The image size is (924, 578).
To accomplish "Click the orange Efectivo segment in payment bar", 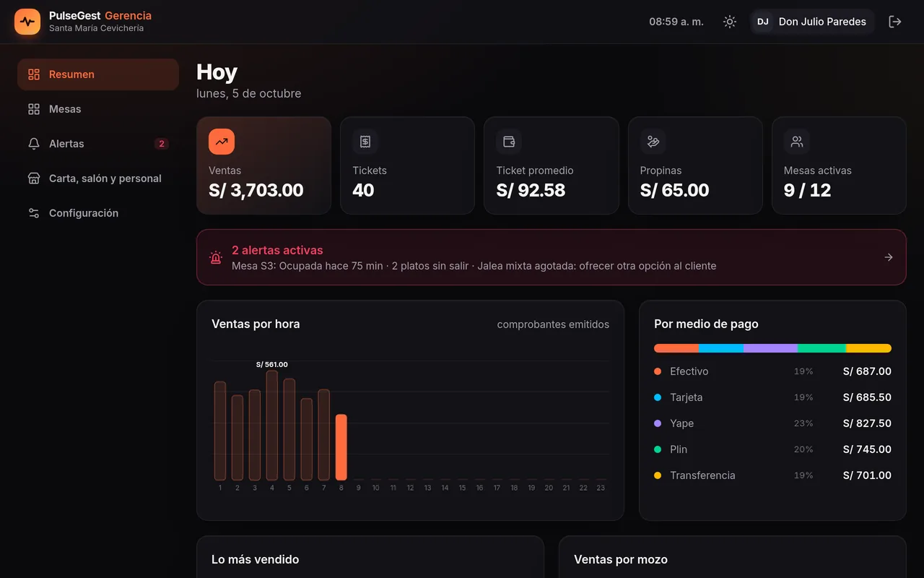I will tap(676, 348).
